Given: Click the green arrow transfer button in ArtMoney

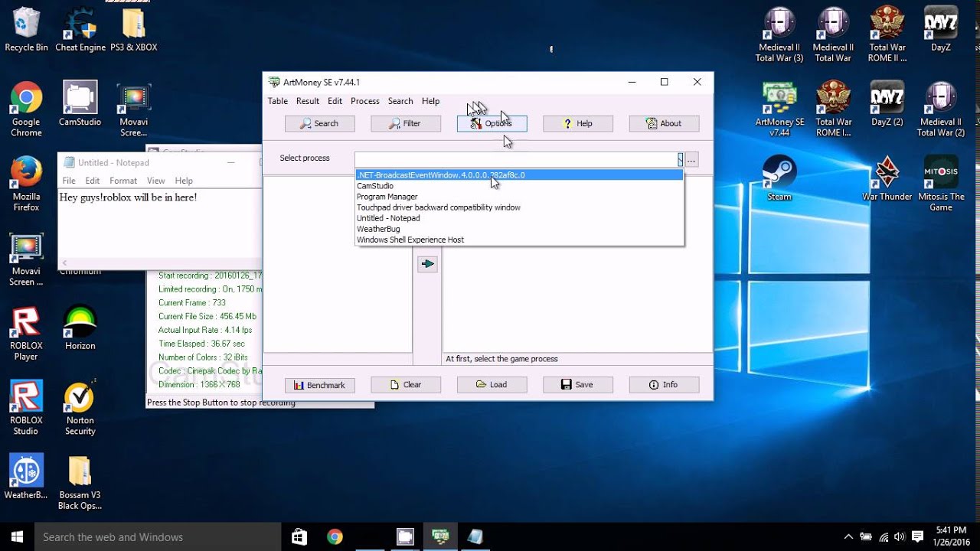Looking at the screenshot, I should (427, 264).
